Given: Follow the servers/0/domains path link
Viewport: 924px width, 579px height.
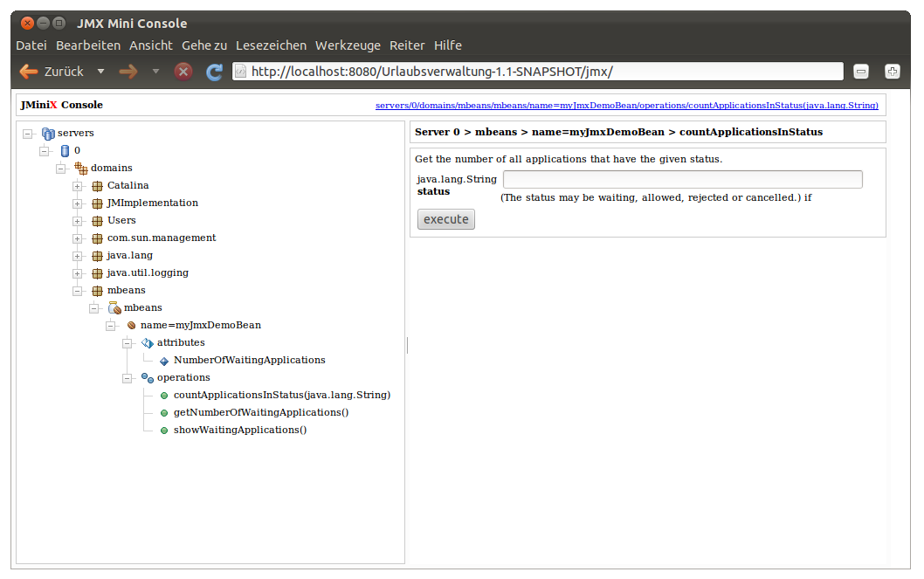Looking at the screenshot, I should [626, 106].
